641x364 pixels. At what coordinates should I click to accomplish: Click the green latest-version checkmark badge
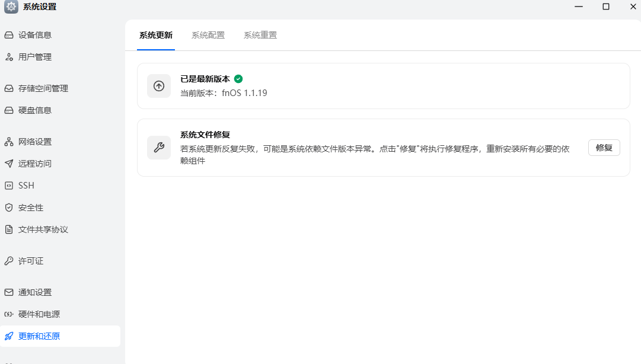pos(238,78)
